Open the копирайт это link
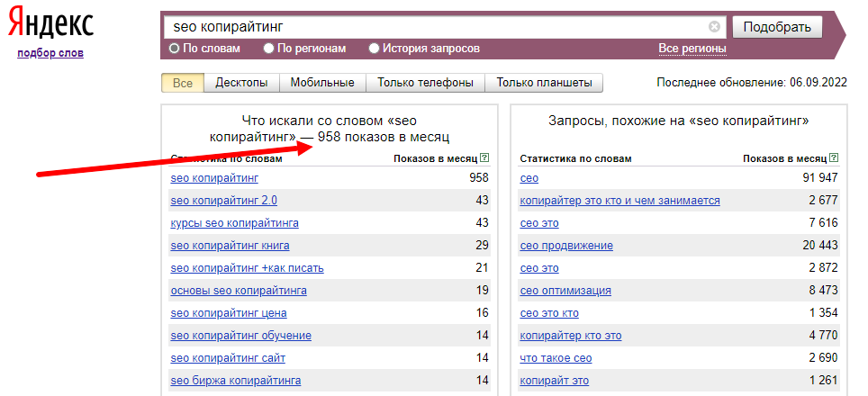Screen dimensions: 868x396 (554, 381)
